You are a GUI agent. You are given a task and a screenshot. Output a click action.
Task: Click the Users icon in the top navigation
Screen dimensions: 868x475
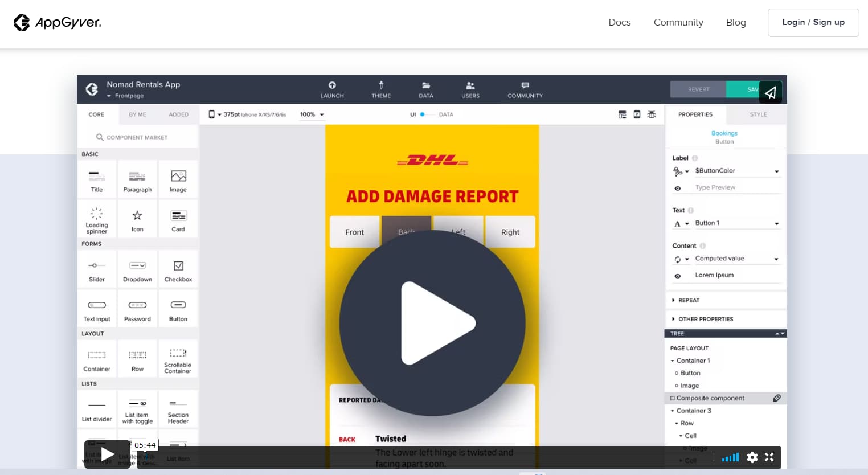click(x=470, y=86)
